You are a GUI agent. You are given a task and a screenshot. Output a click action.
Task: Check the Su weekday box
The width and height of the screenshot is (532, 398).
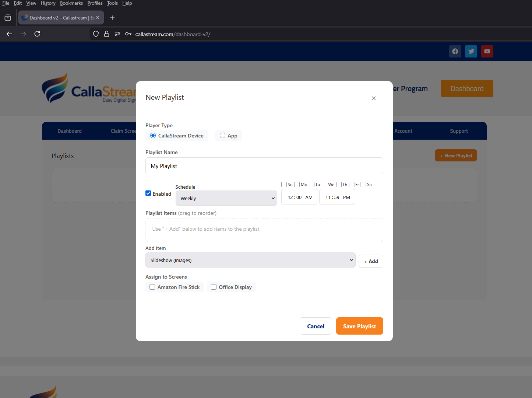click(x=284, y=184)
